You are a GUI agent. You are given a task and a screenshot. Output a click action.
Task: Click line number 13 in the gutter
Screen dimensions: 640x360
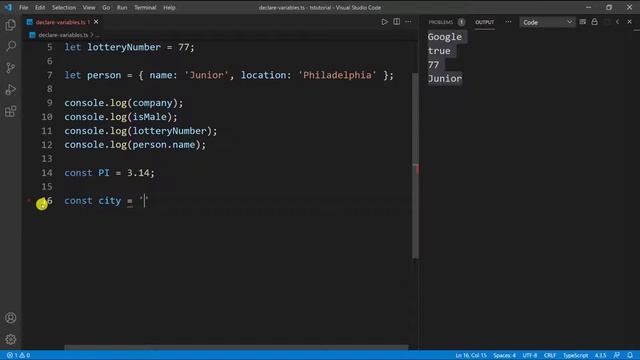(x=47, y=159)
